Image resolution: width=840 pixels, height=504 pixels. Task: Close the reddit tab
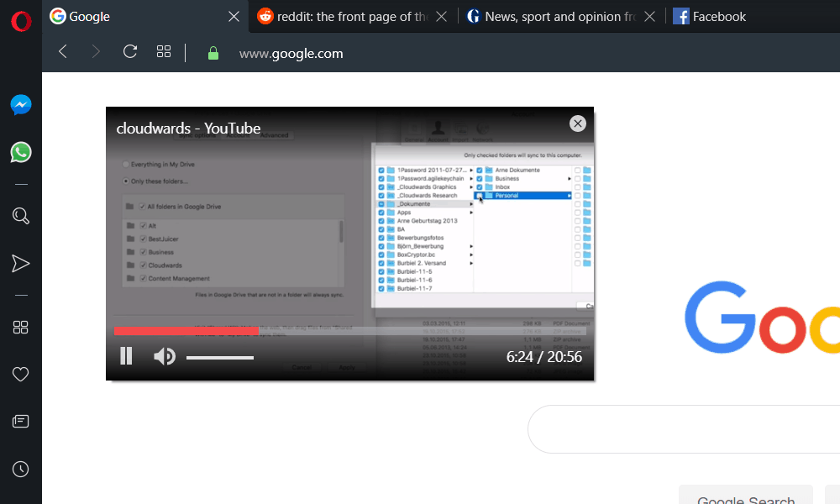[442, 17]
